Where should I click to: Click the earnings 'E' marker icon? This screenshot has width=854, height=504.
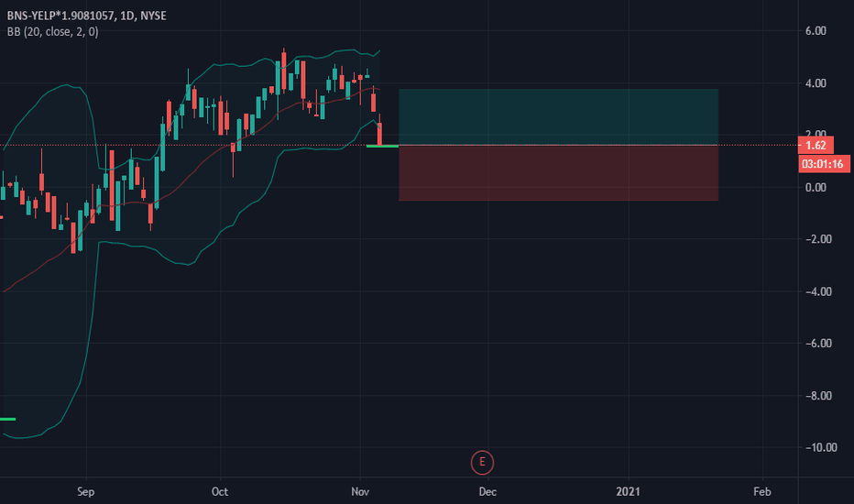pyautogui.click(x=482, y=463)
